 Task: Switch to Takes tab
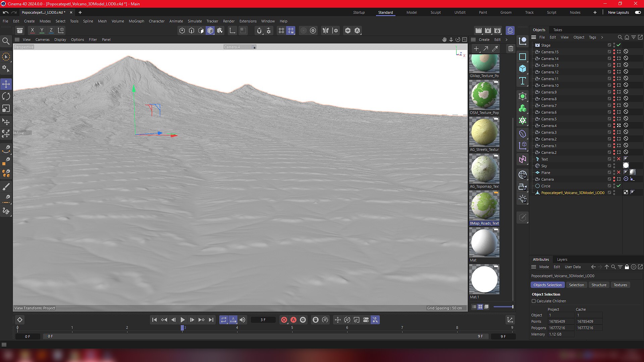[x=558, y=30]
